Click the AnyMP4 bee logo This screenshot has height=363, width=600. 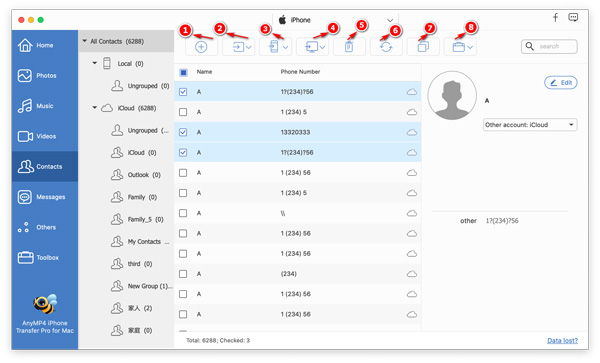(x=45, y=305)
